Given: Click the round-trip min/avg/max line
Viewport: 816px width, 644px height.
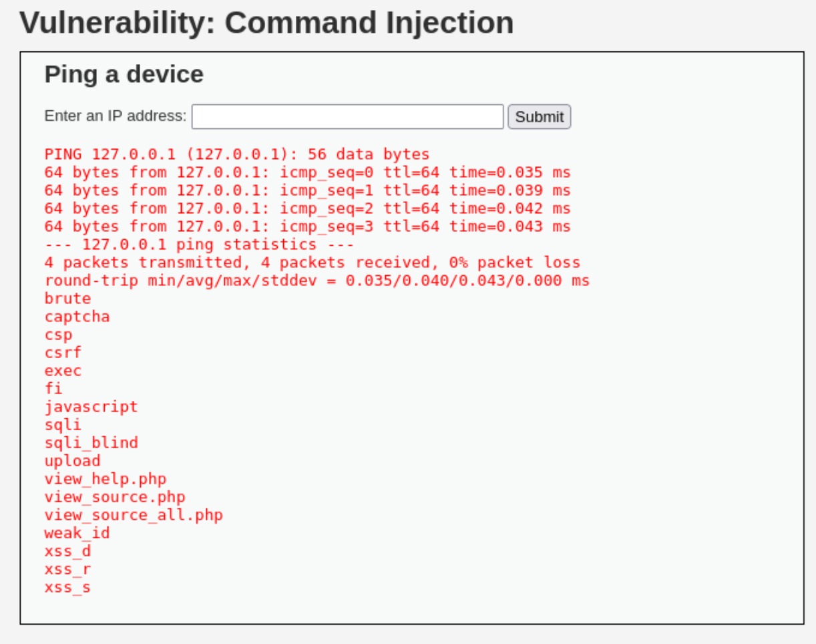Looking at the screenshot, I should (x=317, y=281).
